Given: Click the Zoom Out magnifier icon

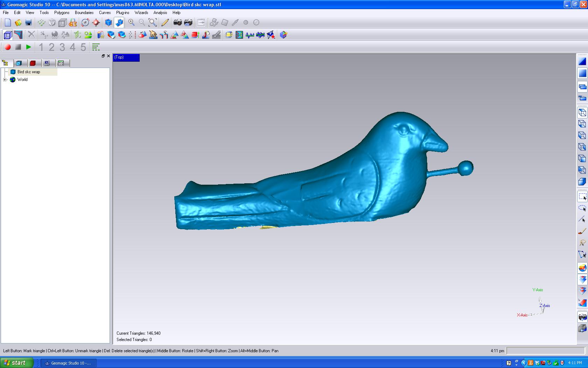Looking at the screenshot, I should (x=142, y=22).
